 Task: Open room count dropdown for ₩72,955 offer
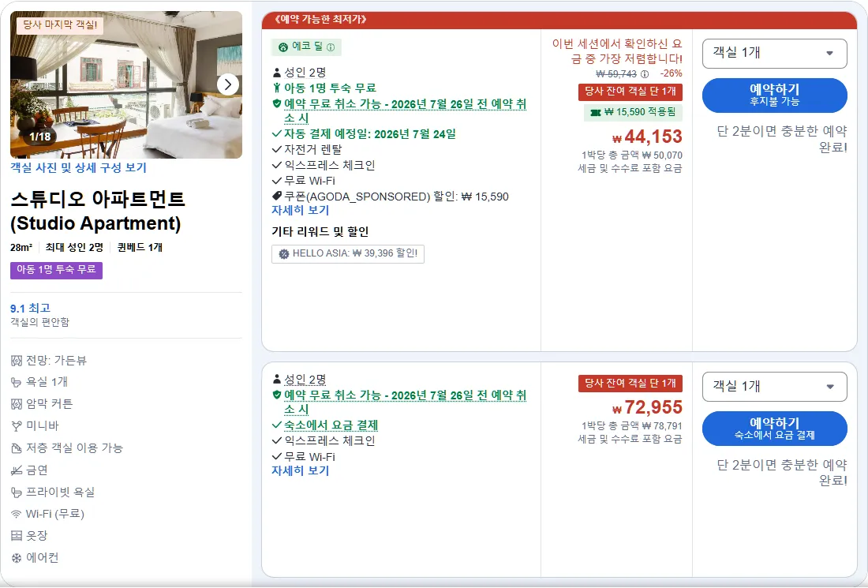[774, 387]
